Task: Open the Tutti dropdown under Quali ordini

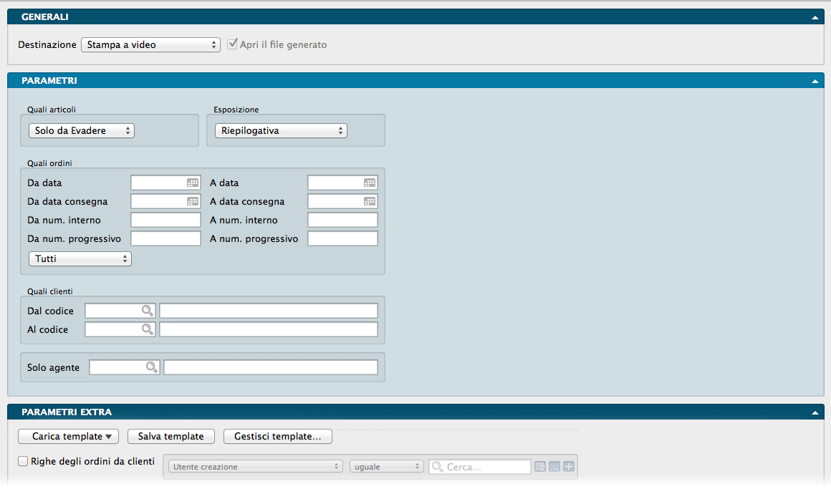Action: (x=80, y=258)
